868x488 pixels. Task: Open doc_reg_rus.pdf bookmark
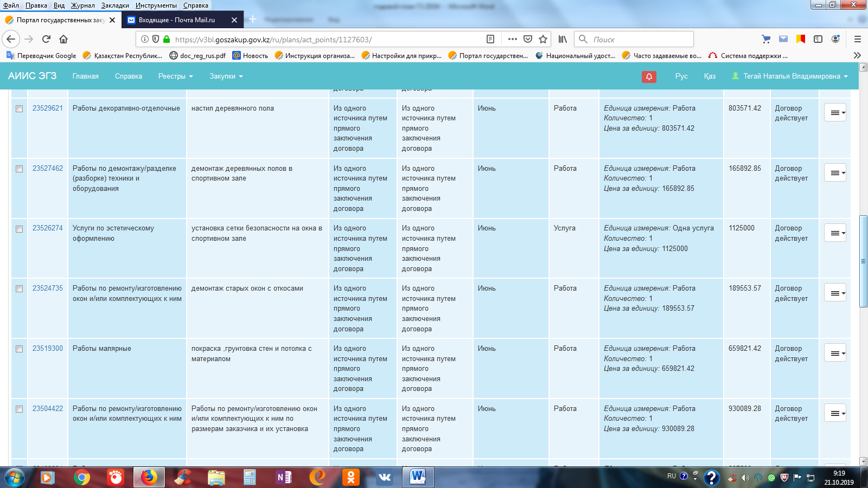[x=197, y=55]
